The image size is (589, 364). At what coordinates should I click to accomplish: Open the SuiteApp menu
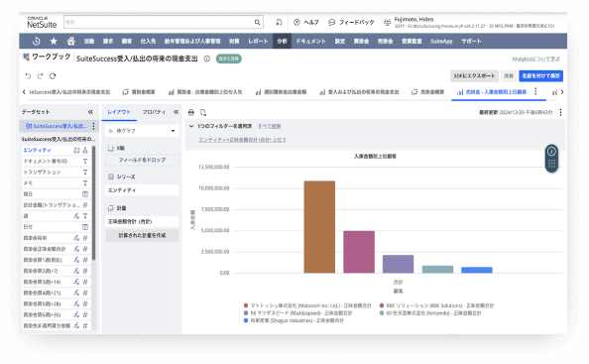pos(441,41)
